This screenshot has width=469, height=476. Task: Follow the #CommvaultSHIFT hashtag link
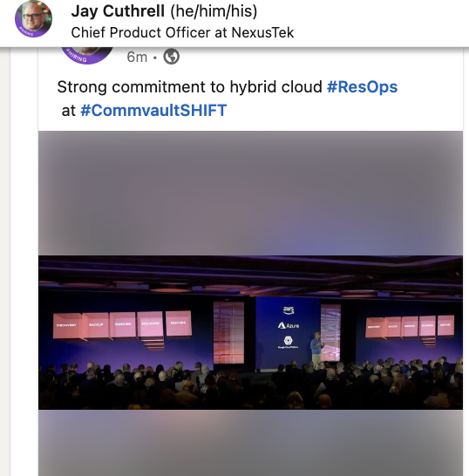pyautogui.click(x=153, y=110)
